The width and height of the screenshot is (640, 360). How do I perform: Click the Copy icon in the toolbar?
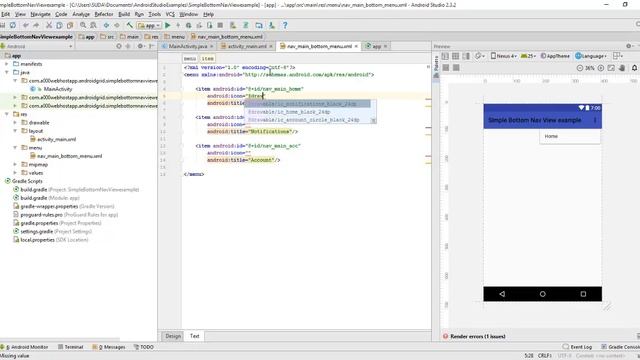pos(59,25)
